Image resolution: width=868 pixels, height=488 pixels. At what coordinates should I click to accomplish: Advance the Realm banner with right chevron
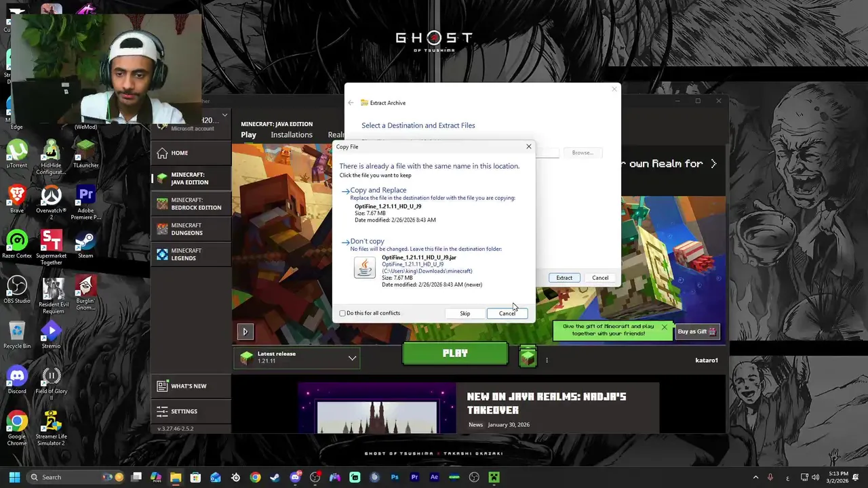713,164
